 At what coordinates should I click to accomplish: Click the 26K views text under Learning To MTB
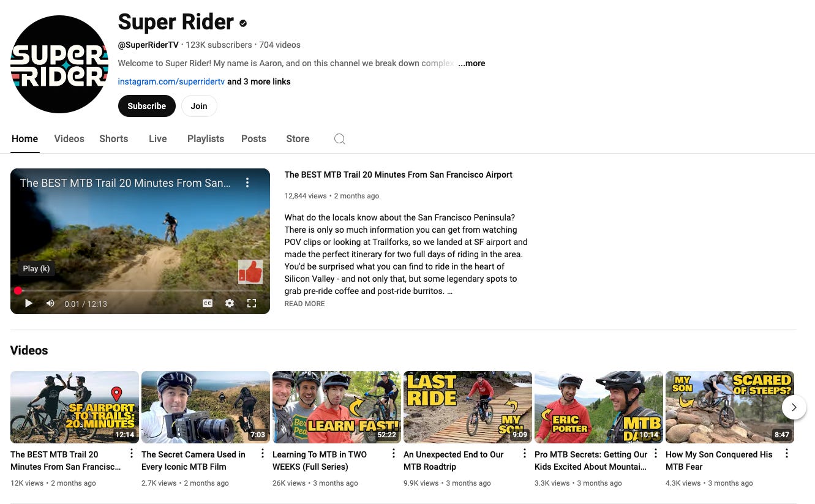tap(289, 483)
